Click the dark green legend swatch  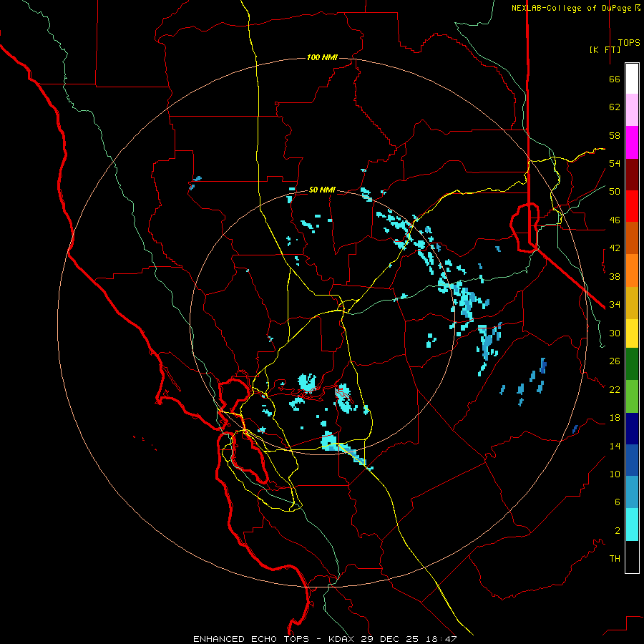632,364
